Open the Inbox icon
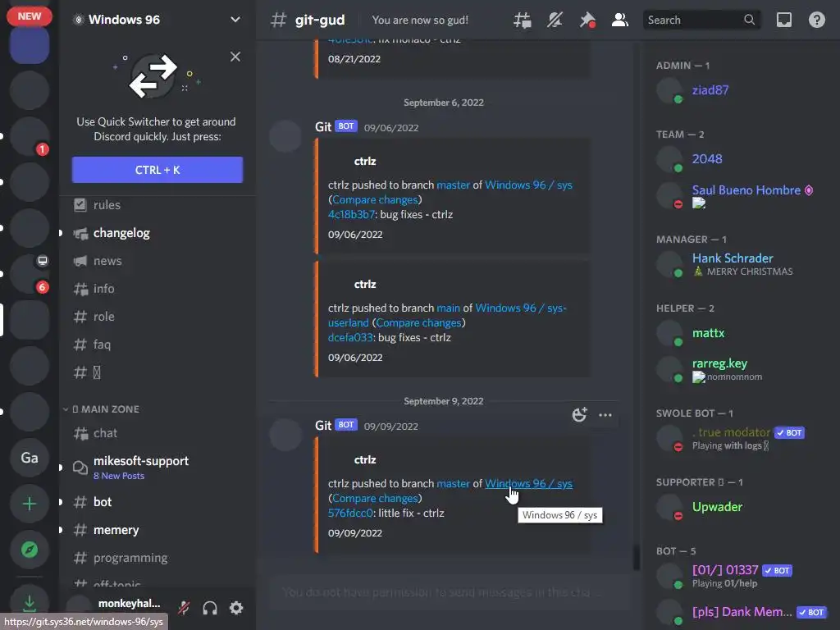The height and width of the screenshot is (630, 840). click(x=783, y=21)
